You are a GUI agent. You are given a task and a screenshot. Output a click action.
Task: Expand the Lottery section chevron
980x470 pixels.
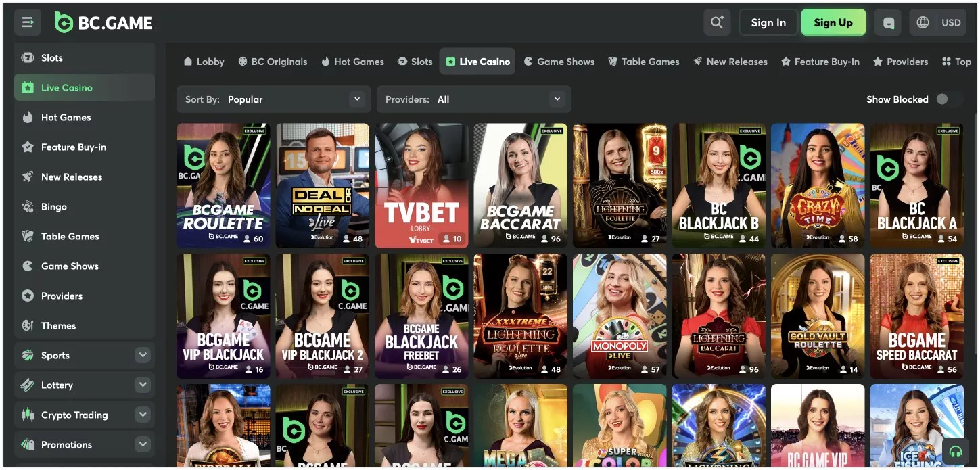[142, 385]
